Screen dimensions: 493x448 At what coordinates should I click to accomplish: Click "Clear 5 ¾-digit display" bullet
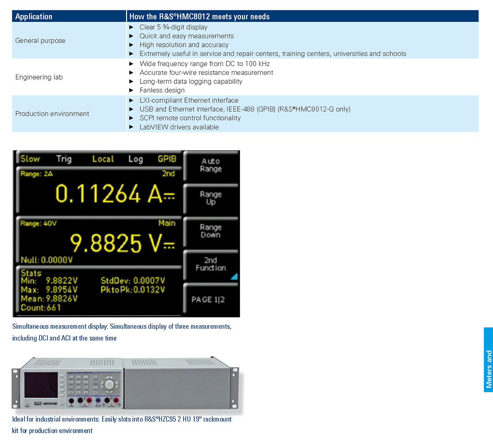173,27
